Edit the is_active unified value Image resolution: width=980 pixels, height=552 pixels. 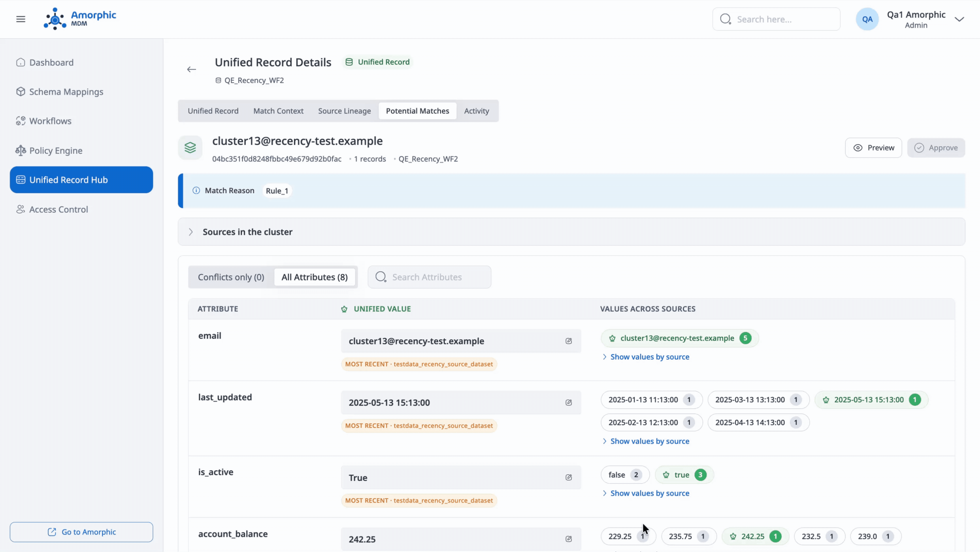tap(568, 477)
